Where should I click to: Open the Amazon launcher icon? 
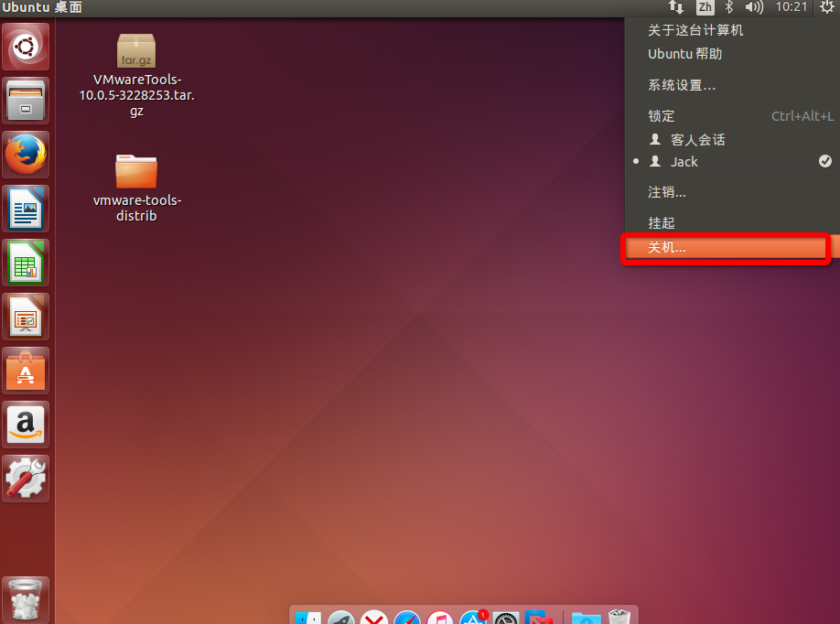[x=26, y=425]
